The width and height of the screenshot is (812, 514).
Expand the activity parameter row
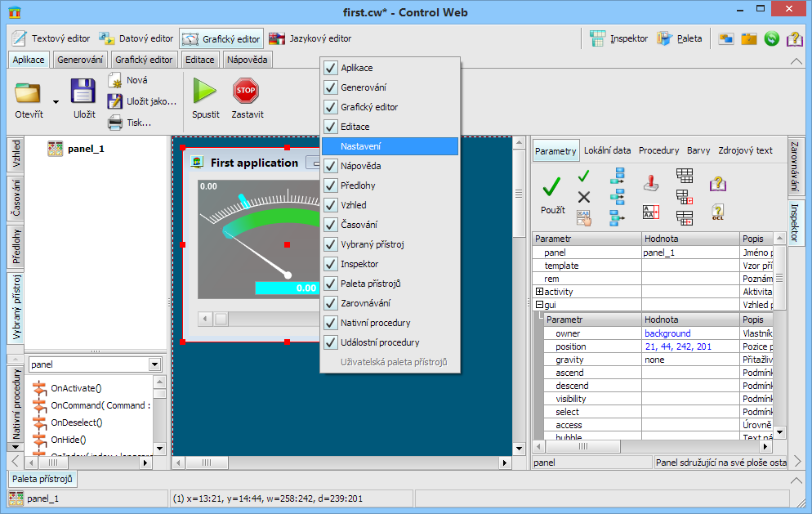[x=539, y=292]
